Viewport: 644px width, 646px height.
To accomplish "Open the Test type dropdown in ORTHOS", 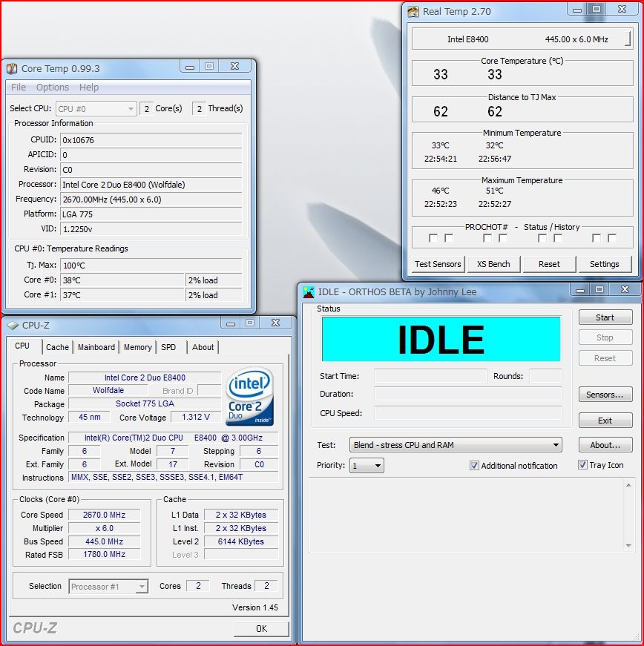I will tap(456, 445).
